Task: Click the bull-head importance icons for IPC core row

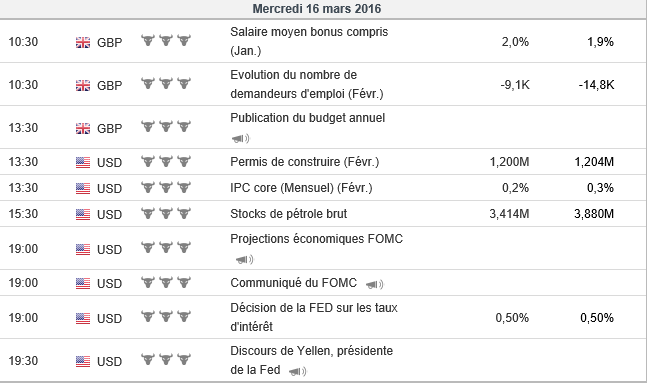Action: pyautogui.click(x=166, y=187)
